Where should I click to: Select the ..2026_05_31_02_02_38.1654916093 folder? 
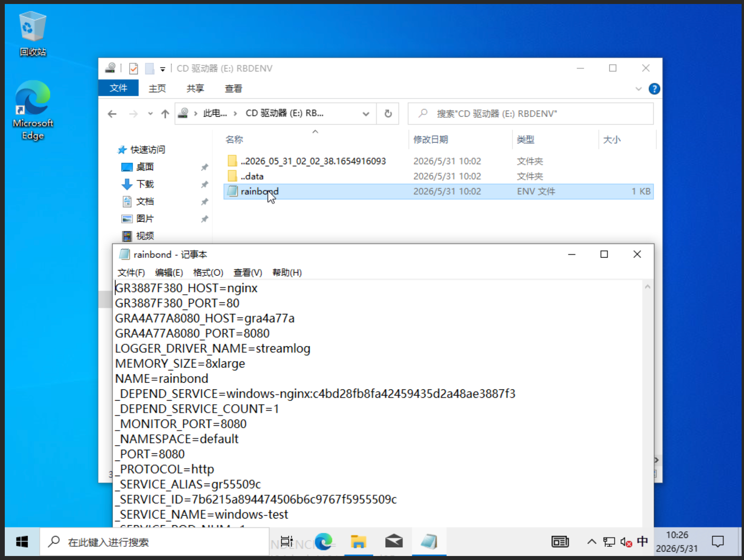[x=438, y=161]
